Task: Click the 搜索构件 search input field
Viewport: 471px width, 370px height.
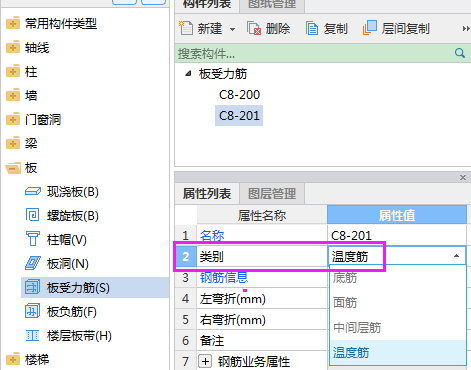Action: [313, 53]
